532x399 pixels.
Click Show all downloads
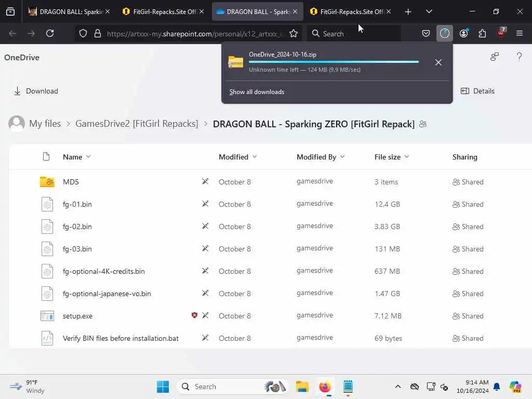[257, 92]
